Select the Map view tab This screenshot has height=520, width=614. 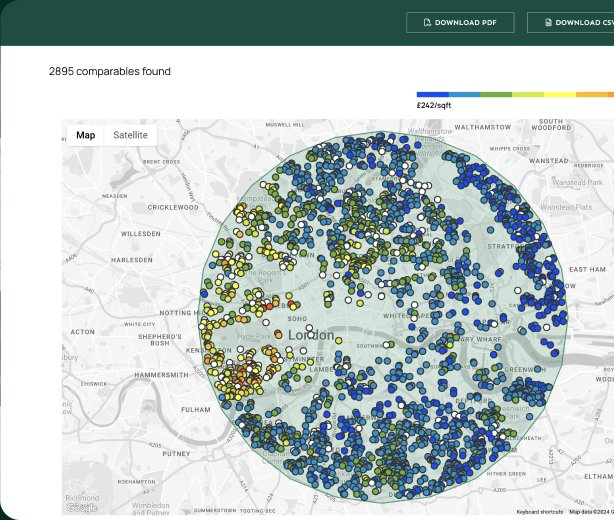click(86, 135)
